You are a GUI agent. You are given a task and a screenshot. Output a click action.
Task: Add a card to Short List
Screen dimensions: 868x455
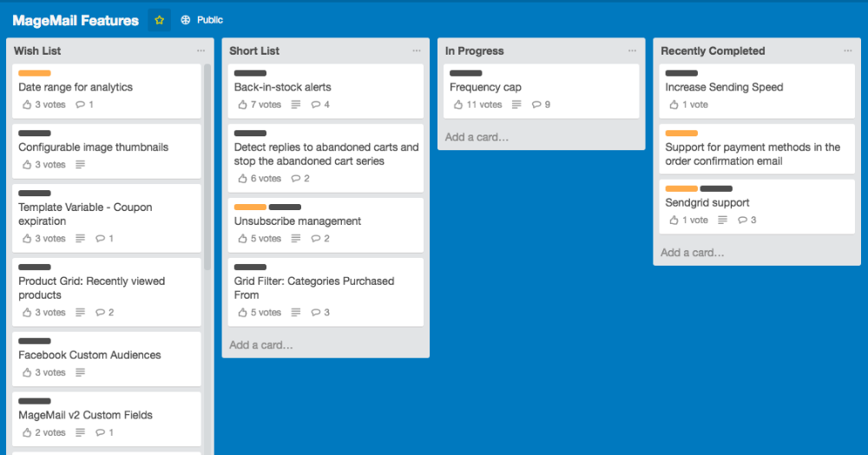[261, 345]
